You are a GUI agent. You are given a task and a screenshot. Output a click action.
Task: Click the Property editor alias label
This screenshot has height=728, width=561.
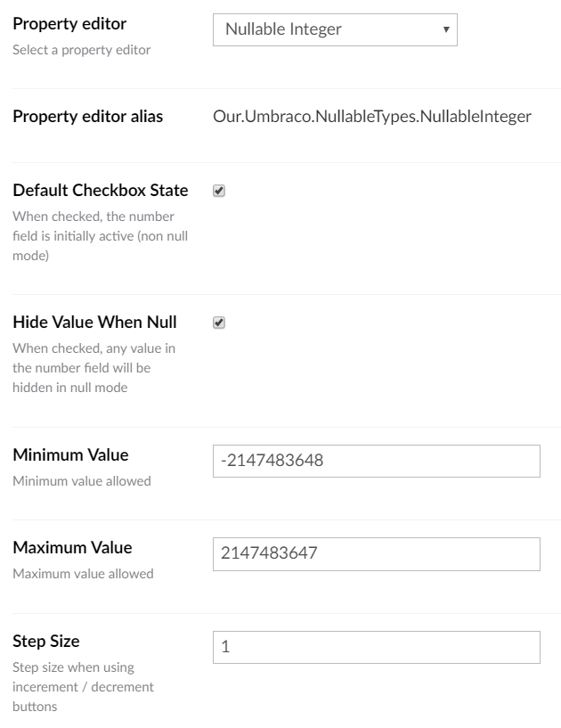coord(87,116)
